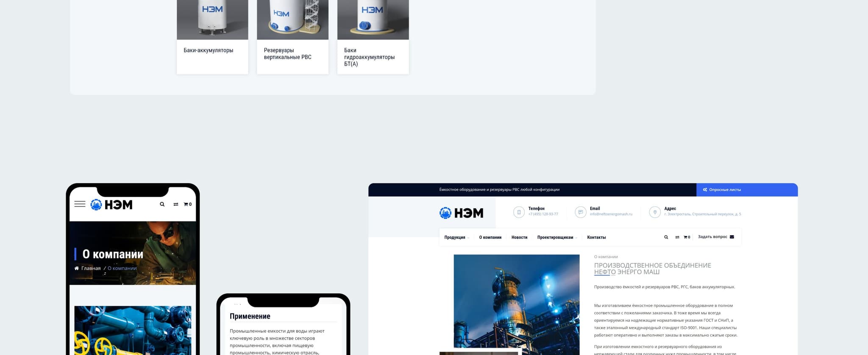Click the НЭМ logo in desktop header
Viewport: 868px width, 355px height.
pyautogui.click(x=461, y=213)
